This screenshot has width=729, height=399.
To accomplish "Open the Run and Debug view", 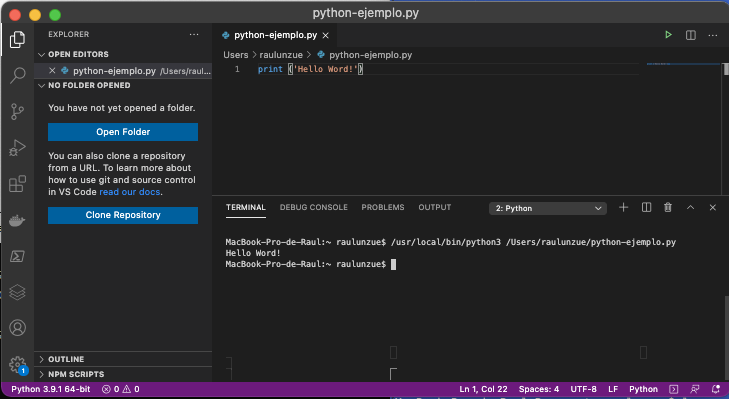I will coord(17,148).
